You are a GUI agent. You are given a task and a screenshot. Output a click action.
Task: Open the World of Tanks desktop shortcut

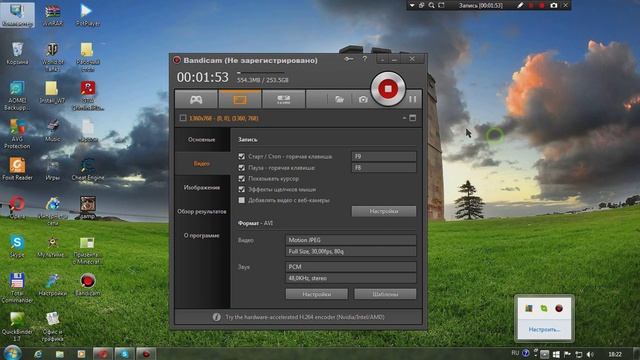tap(53, 56)
